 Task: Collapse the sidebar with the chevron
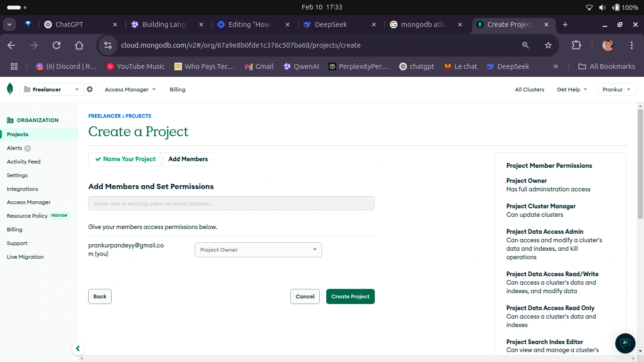click(x=78, y=348)
